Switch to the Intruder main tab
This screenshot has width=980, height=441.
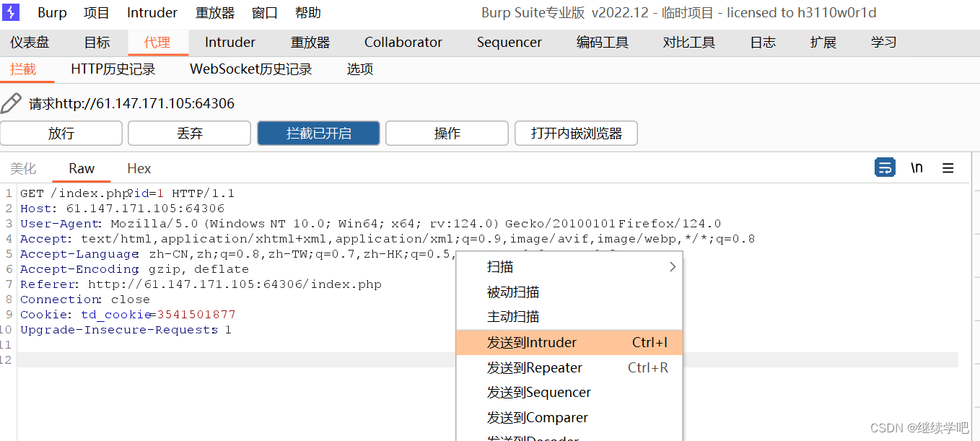[x=230, y=43]
